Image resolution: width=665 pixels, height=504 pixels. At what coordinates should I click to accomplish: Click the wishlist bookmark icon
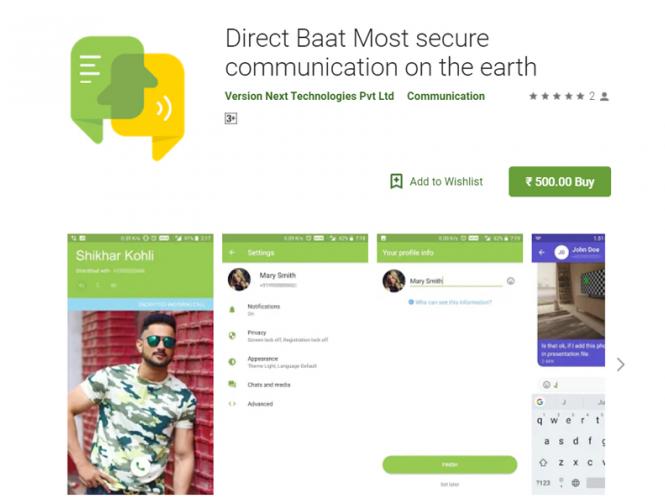click(x=396, y=182)
